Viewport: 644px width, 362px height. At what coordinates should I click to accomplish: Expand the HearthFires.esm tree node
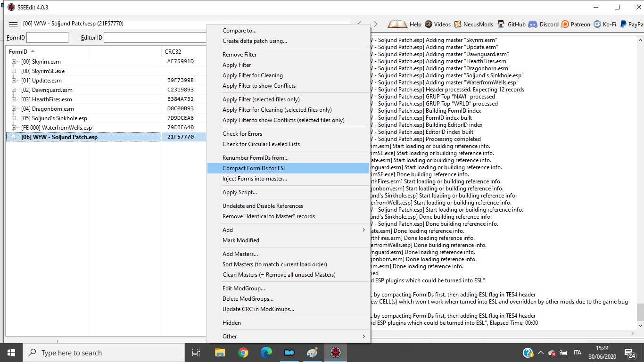[14, 99]
